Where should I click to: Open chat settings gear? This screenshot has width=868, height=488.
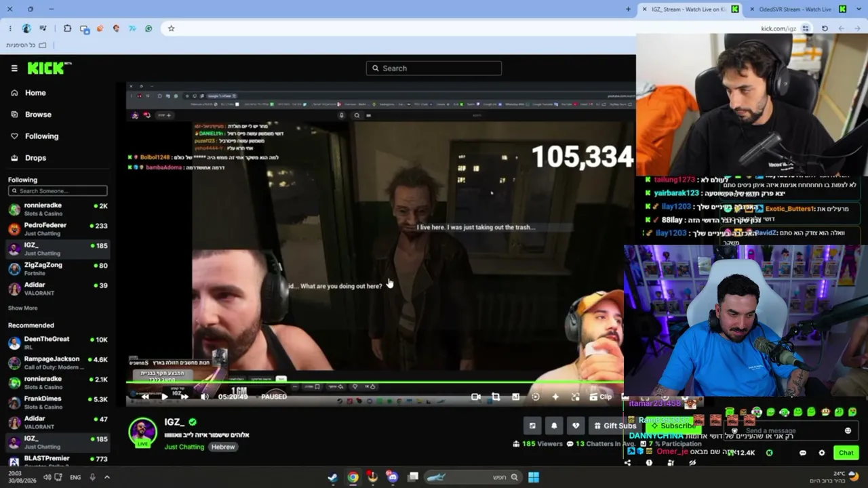tap(822, 453)
